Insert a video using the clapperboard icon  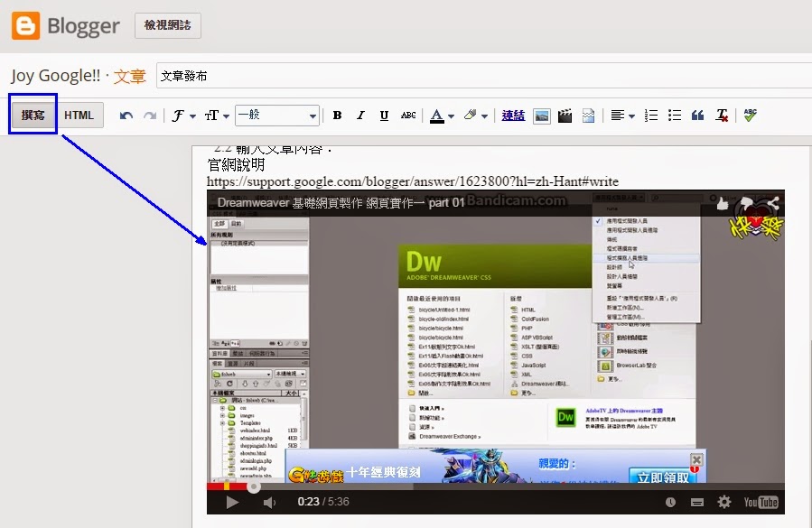tap(565, 116)
